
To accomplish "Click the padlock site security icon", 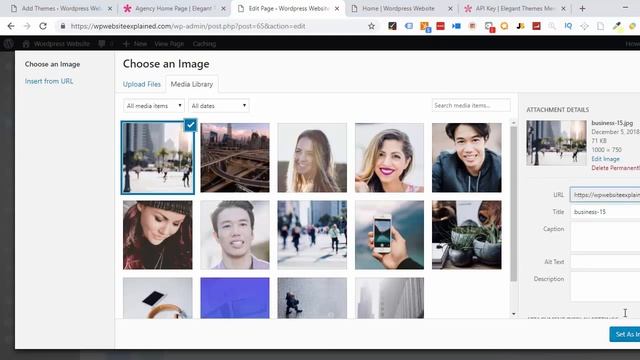I will [62, 26].
